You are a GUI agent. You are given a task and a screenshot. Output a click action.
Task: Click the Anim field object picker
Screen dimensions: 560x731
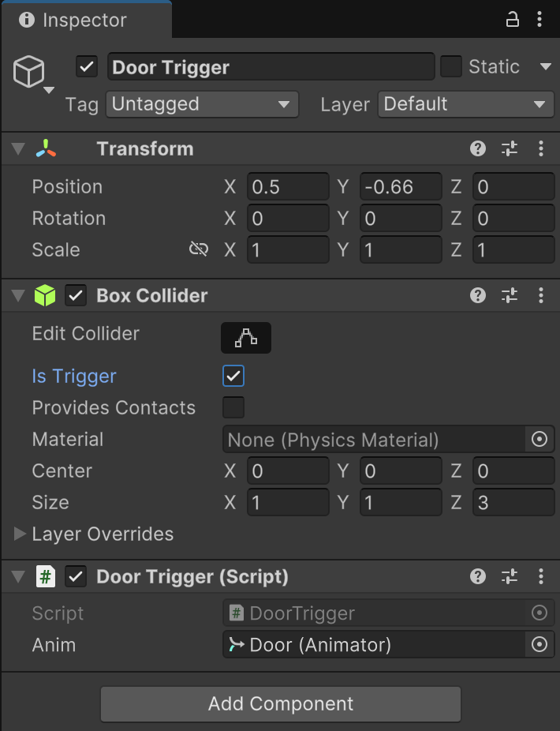[x=539, y=645]
